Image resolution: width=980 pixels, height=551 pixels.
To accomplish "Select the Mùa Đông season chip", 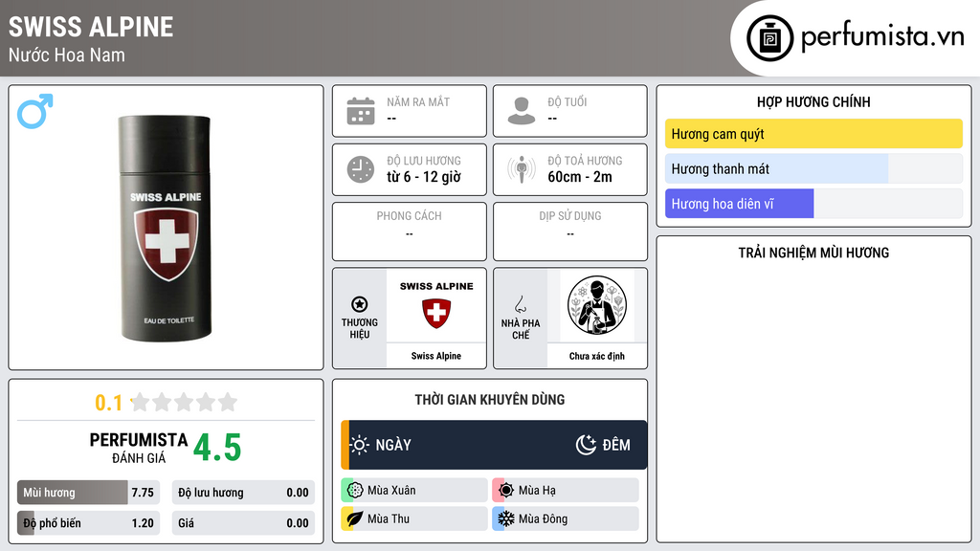I will [566, 518].
